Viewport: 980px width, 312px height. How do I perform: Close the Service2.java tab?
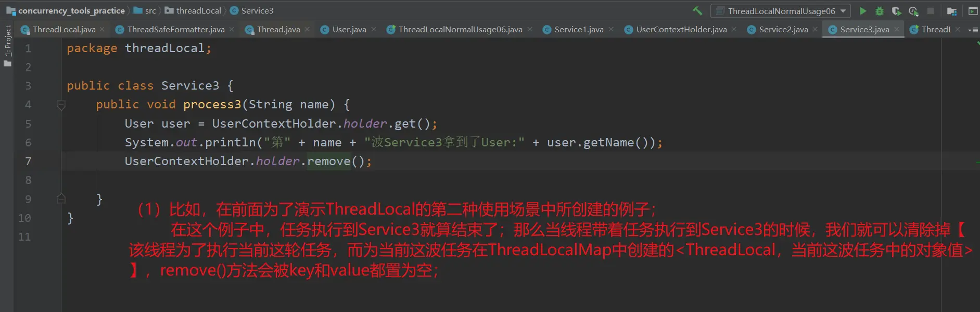tap(815, 30)
